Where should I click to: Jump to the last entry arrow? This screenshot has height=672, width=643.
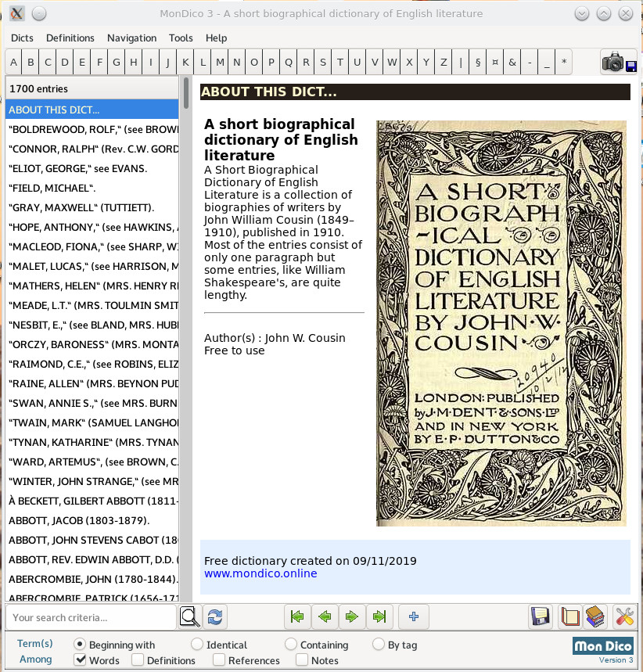point(379,616)
